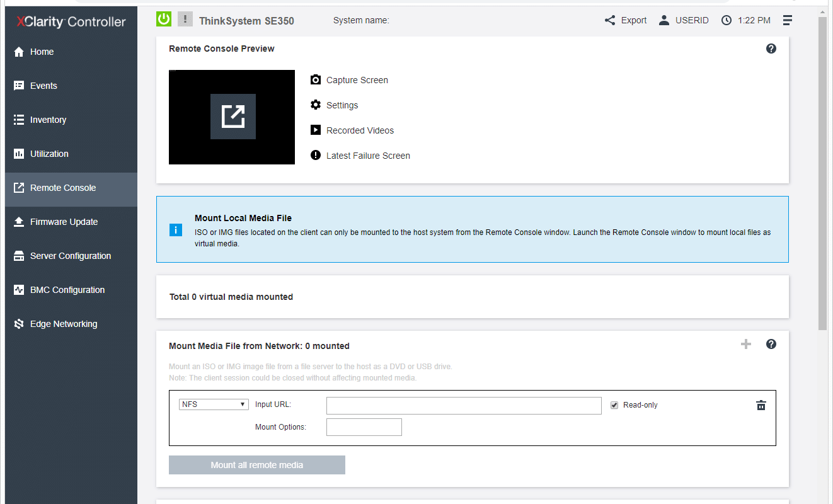833x504 pixels.
Task: Open BMC Configuration section
Action: [x=67, y=290]
